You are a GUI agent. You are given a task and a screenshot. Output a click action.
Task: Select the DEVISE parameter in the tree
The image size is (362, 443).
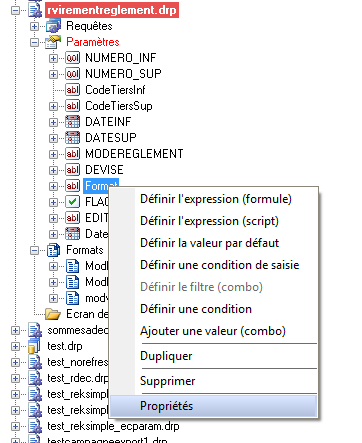104,170
